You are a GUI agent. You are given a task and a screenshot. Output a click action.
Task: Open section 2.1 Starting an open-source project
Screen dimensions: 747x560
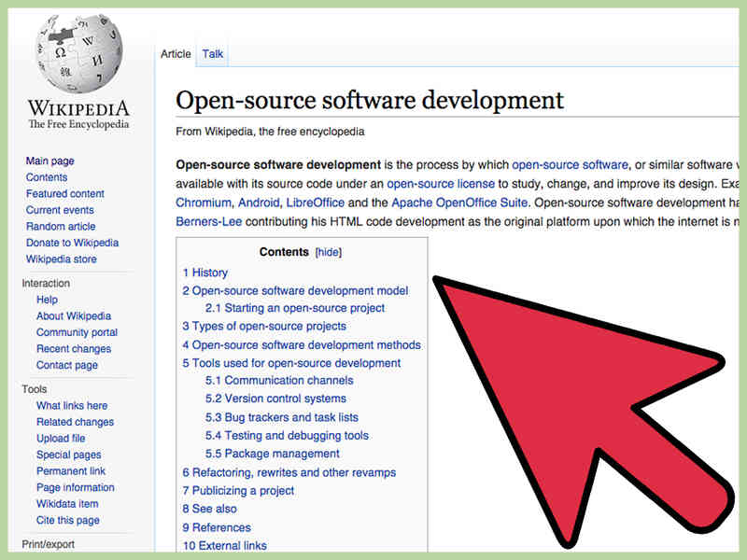pyautogui.click(x=295, y=308)
